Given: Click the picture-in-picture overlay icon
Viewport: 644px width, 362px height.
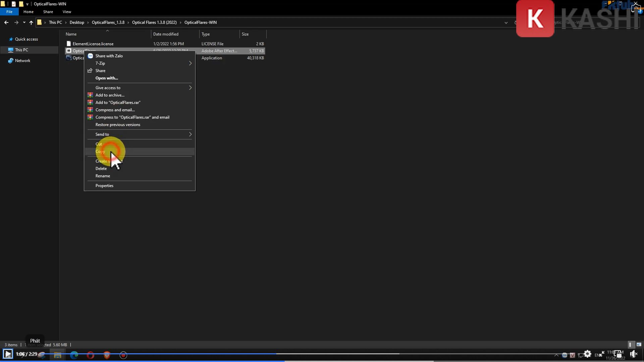Looking at the screenshot, I should (618, 355).
